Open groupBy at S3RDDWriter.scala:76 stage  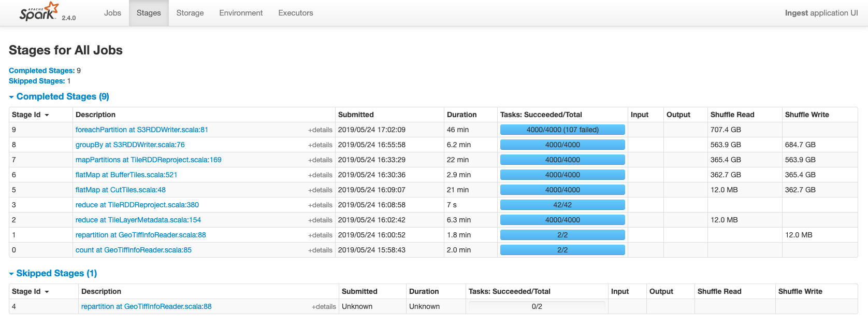(x=130, y=145)
